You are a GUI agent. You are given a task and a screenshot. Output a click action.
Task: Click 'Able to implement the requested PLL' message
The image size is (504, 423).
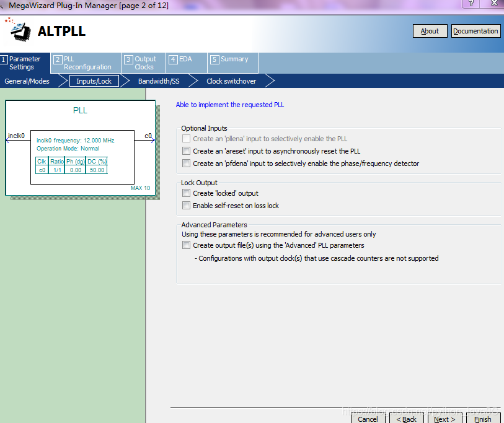(230, 105)
